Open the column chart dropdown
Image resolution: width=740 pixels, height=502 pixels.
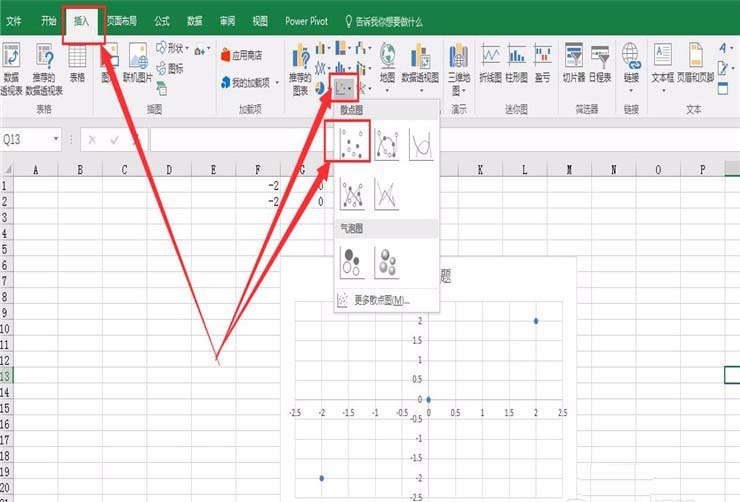click(323, 48)
